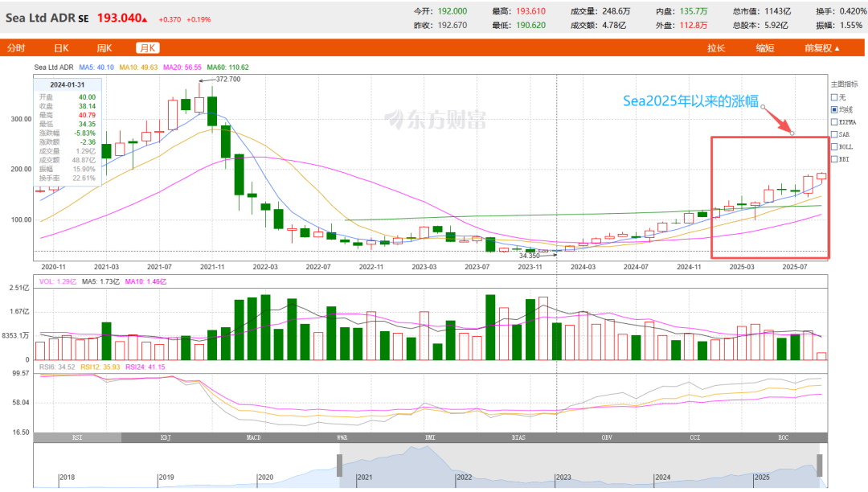Enable the EXPMA indicator checkbox
This screenshot has width=868, height=492.
tap(834, 121)
